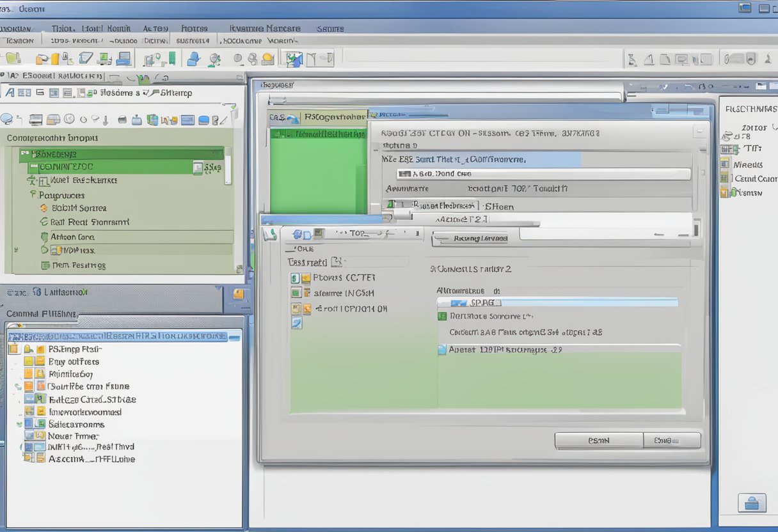Click the blue computer monitor toolbar icon

123,59
